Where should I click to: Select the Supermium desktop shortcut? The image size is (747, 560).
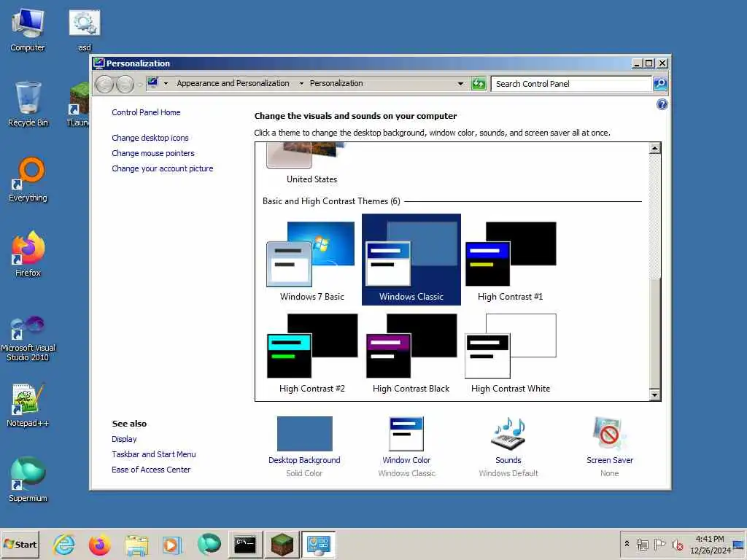point(28,480)
